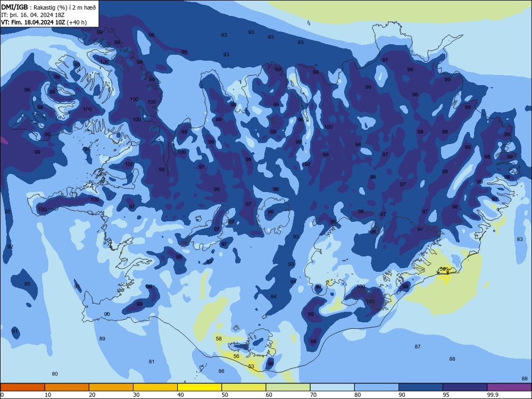Viewport: 532px width, 399px height.
Task: Click the 0–10 dark orange legend swatch
Action: coord(22,387)
